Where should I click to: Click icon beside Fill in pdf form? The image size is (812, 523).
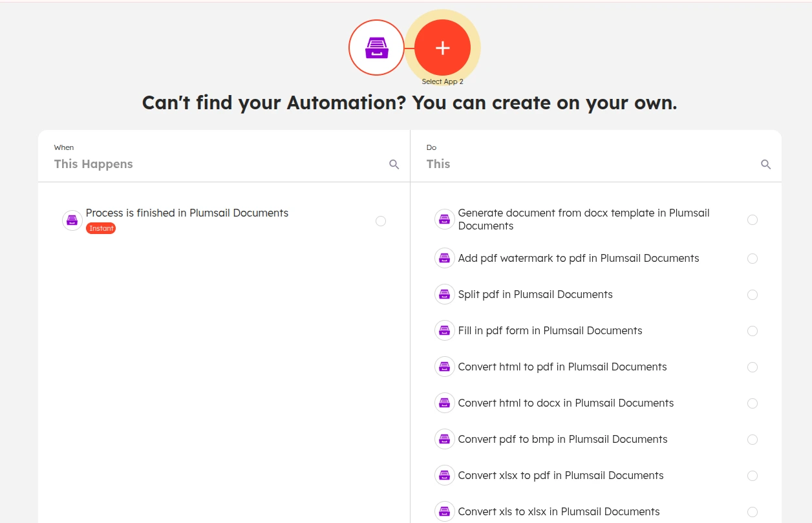[444, 331]
